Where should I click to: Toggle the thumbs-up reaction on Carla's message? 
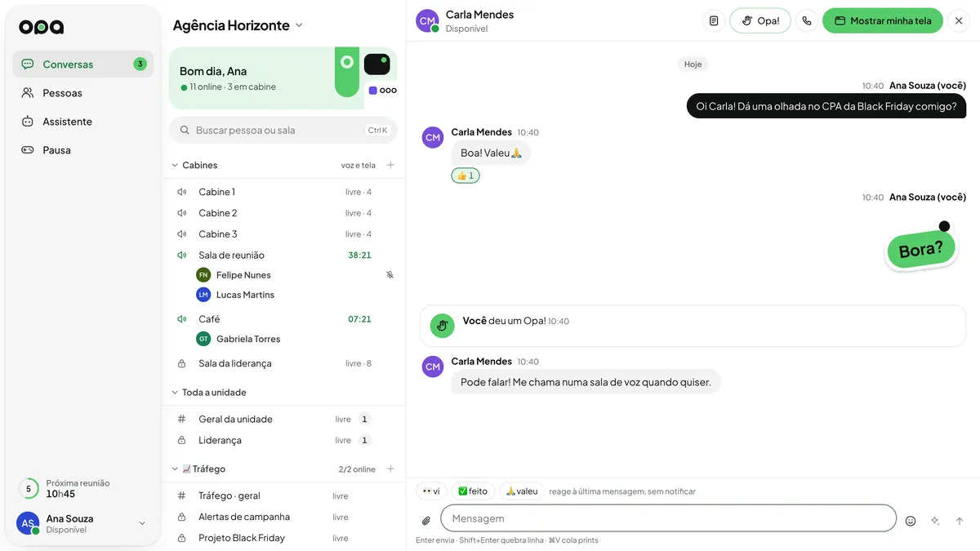tap(465, 176)
